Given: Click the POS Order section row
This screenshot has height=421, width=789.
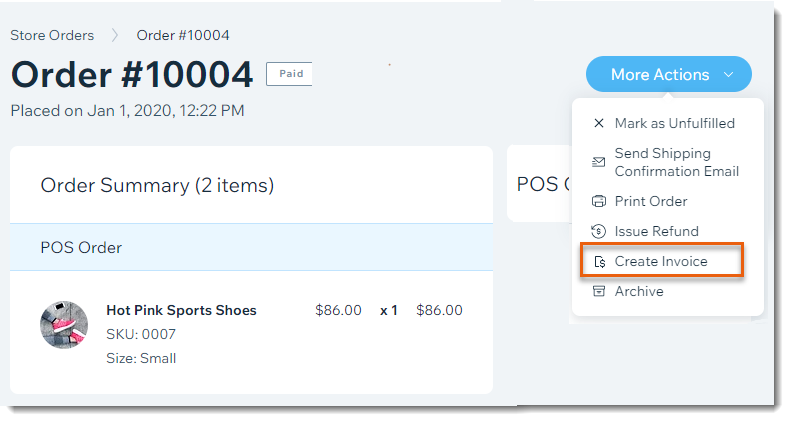Looking at the screenshot, I should coord(251,247).
